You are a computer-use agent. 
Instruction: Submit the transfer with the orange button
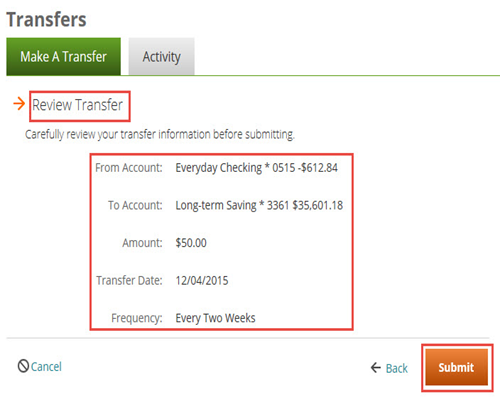[x=456, y=367]
